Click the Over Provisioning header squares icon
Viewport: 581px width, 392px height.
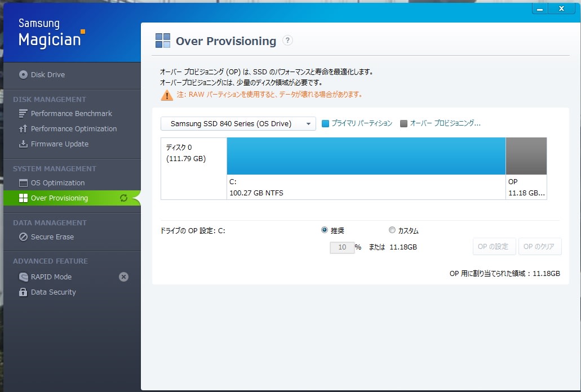coord(163,41)
